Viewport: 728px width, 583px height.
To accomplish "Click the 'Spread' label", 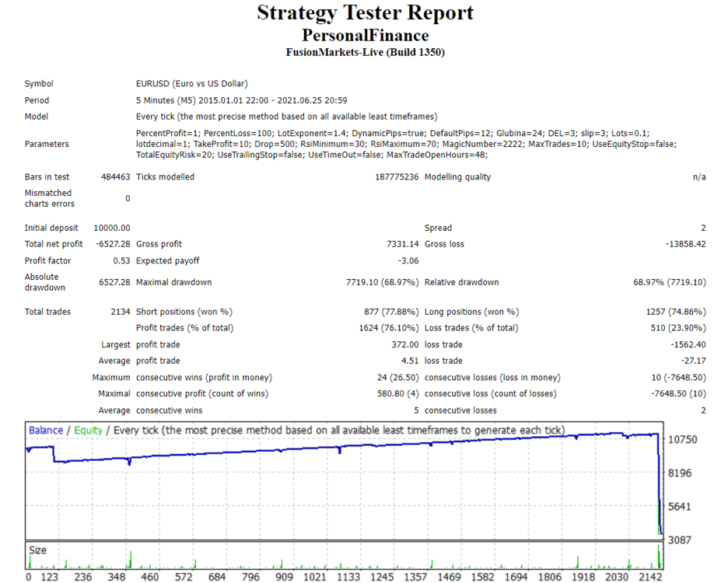I will point(438,228).
